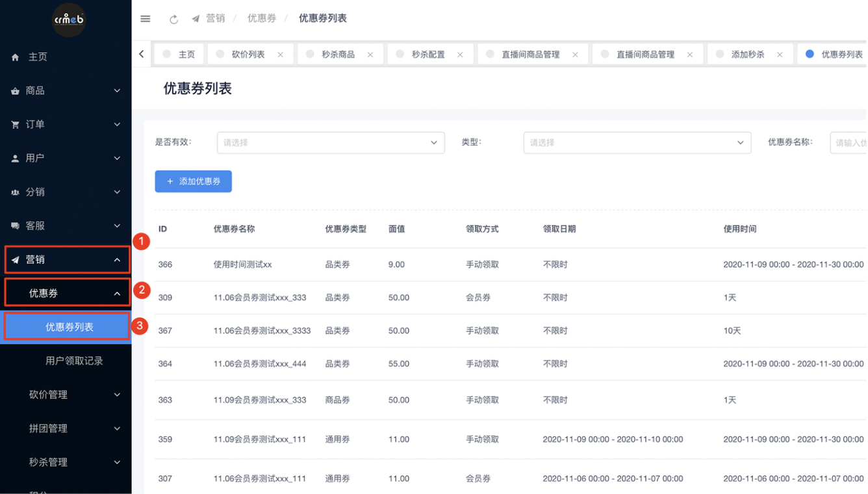Expand the 商品 sidebar menu

click(66, 91)
